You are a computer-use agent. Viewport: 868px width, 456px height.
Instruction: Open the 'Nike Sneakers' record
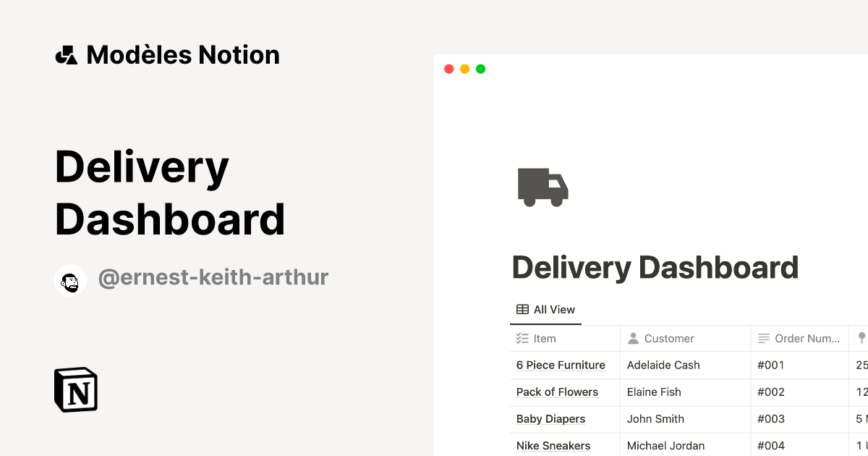tap(553, 445)
